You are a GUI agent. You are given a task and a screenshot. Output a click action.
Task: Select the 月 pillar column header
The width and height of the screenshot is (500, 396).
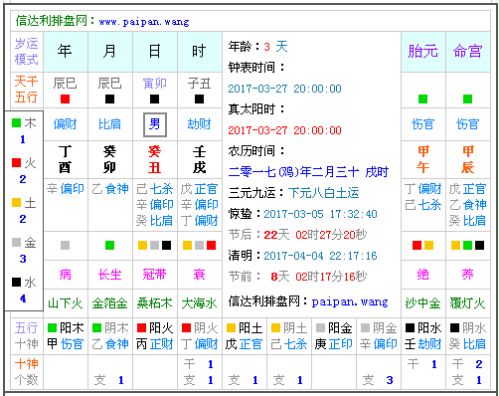[110, 52]
